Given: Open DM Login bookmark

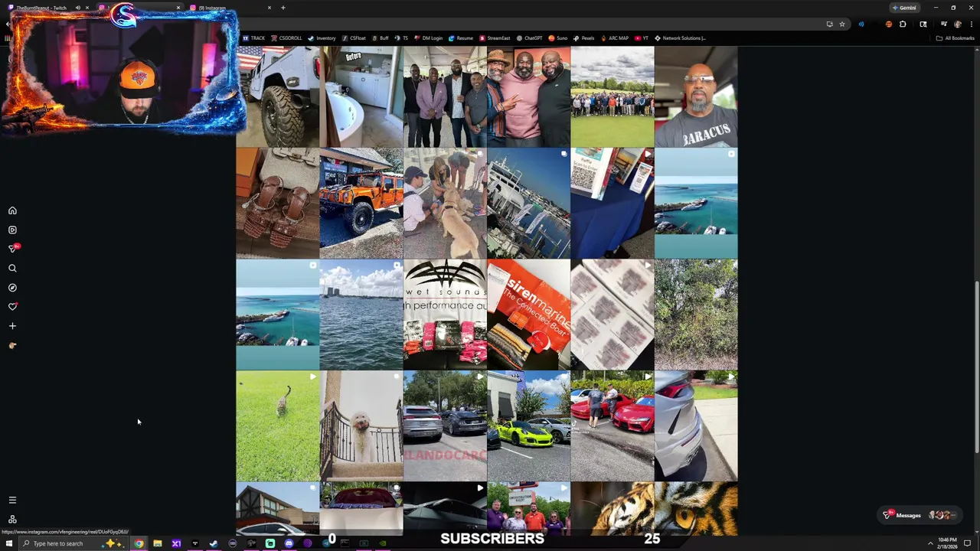Looking at the screenshot, I should [428, 38].
